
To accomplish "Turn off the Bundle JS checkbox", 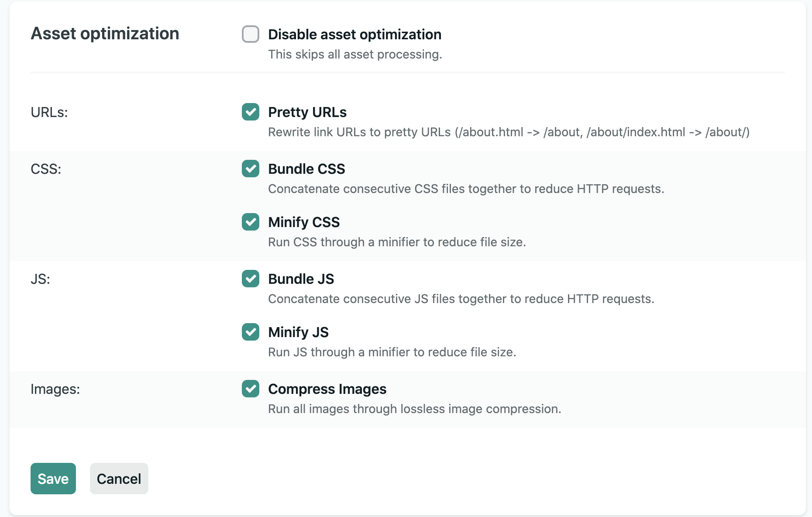I will (x=251, y=279).
